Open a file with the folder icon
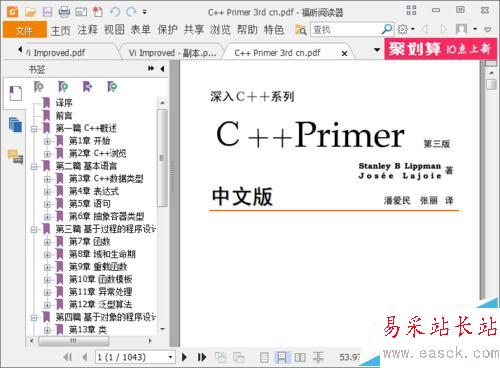Viewport: 500px width, 368px height. click(x=30, y=12)
